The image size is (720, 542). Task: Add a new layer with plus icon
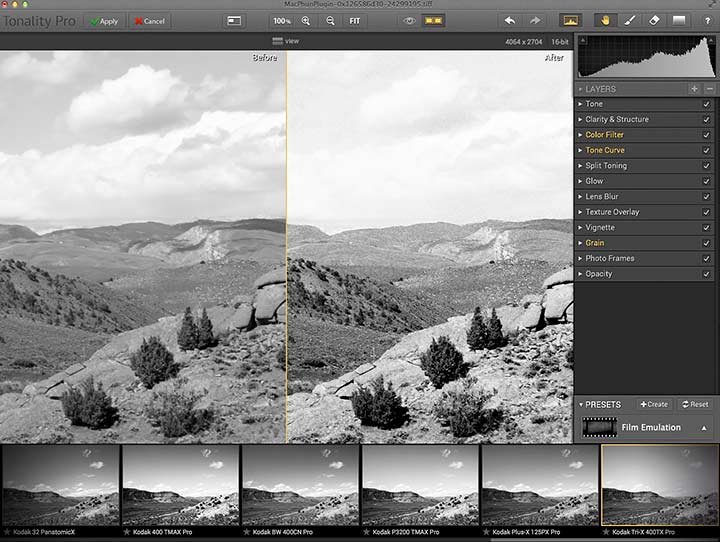[x=694, y=89]
